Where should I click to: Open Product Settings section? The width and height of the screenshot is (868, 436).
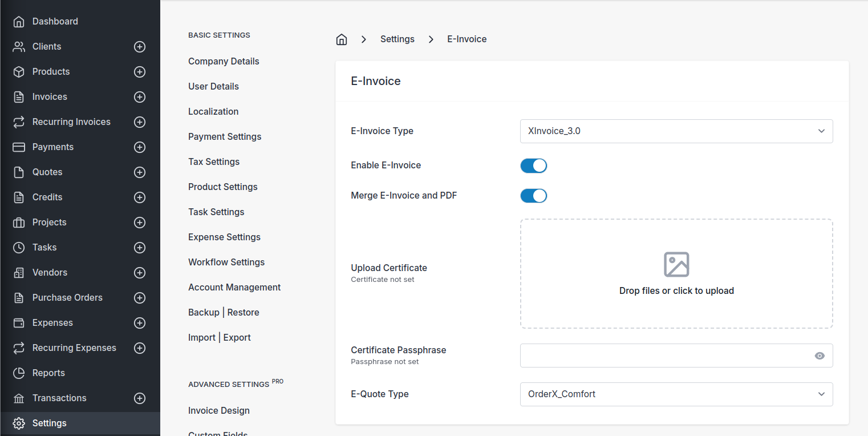(223, 187)
